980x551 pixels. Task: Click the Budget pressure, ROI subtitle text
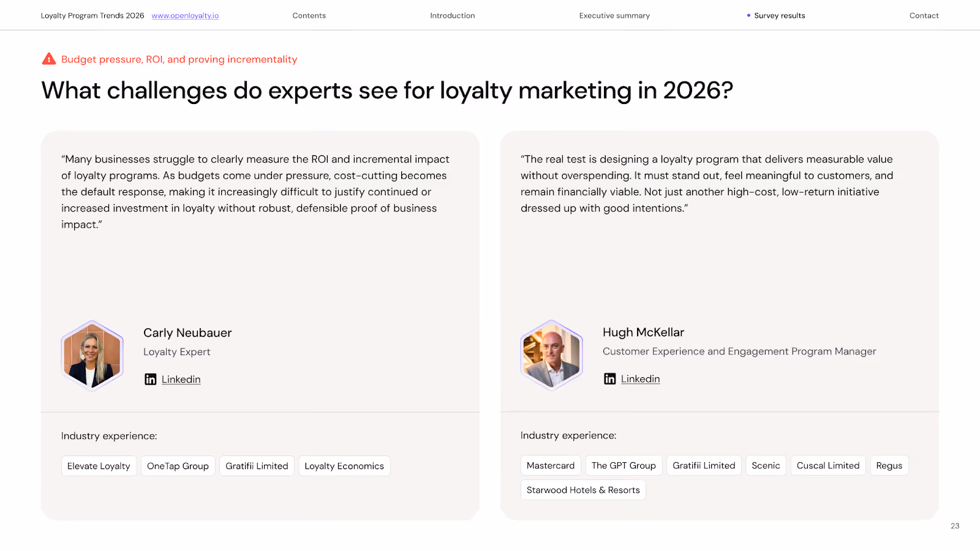[x=179, y=59]
